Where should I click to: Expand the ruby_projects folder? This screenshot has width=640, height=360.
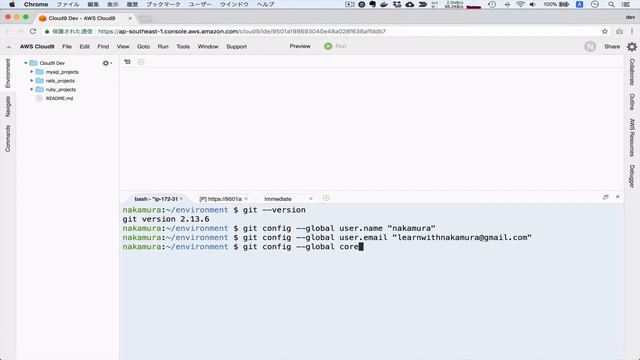[x=32, y=89]
